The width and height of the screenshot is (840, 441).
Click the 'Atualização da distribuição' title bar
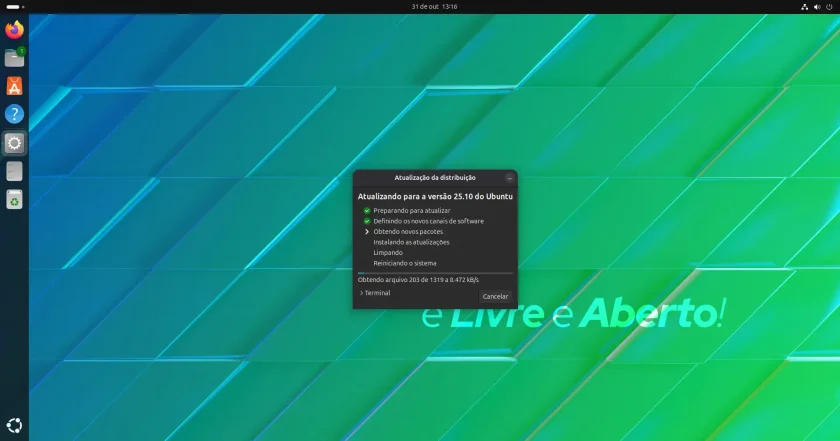(x=435, y=178)
